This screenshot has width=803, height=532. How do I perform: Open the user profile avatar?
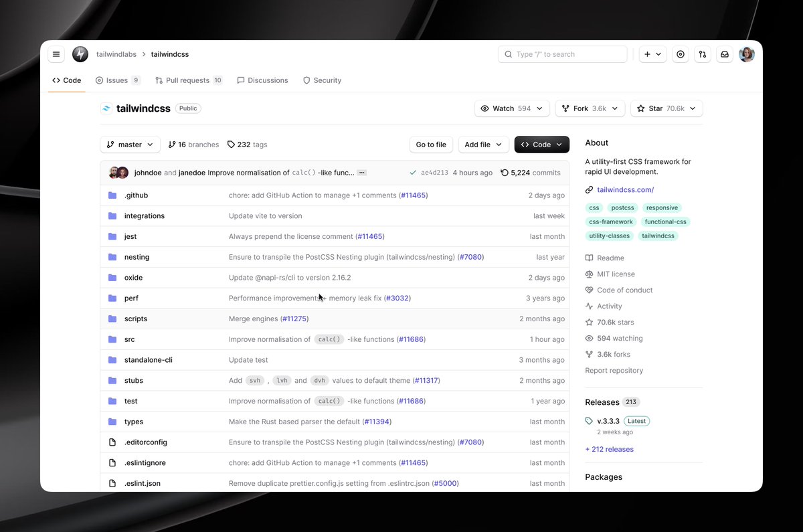[747, 54]
